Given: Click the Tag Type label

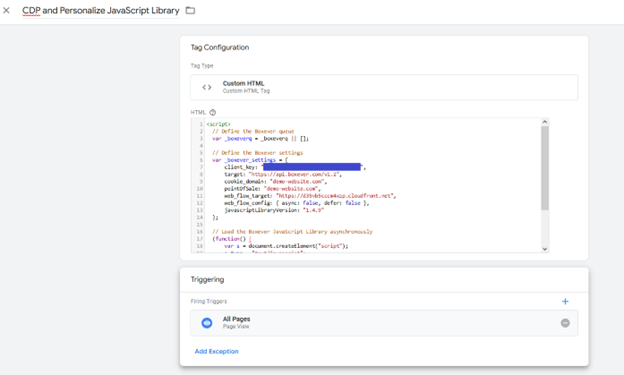Looking at the screenshot, I should click(x=202, y=66).
